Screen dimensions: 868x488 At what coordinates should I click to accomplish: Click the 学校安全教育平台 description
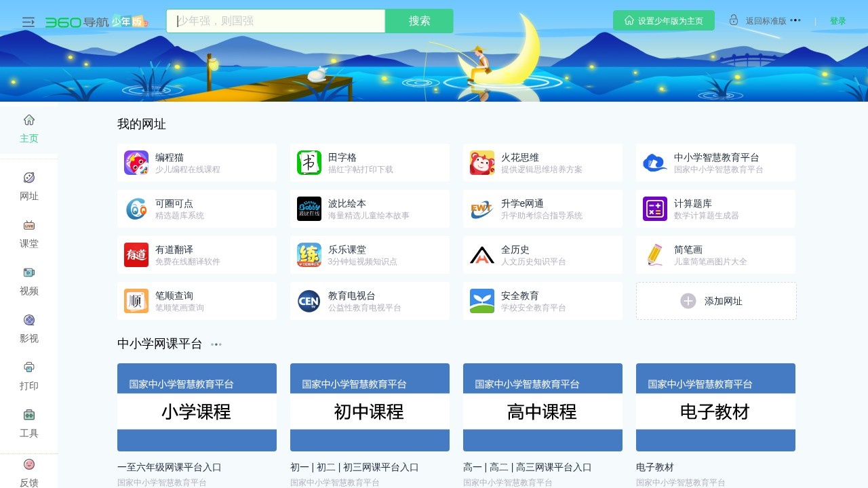click(534, 308)
